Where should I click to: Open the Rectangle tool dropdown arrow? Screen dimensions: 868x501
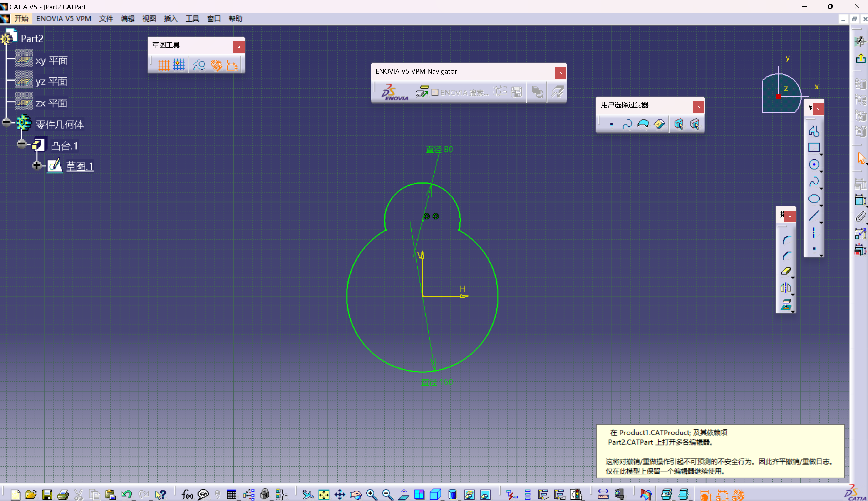point(821,155)
